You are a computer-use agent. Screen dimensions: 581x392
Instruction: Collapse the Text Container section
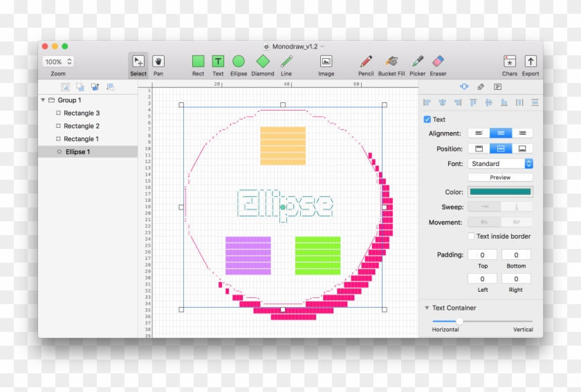coord(426,308)
